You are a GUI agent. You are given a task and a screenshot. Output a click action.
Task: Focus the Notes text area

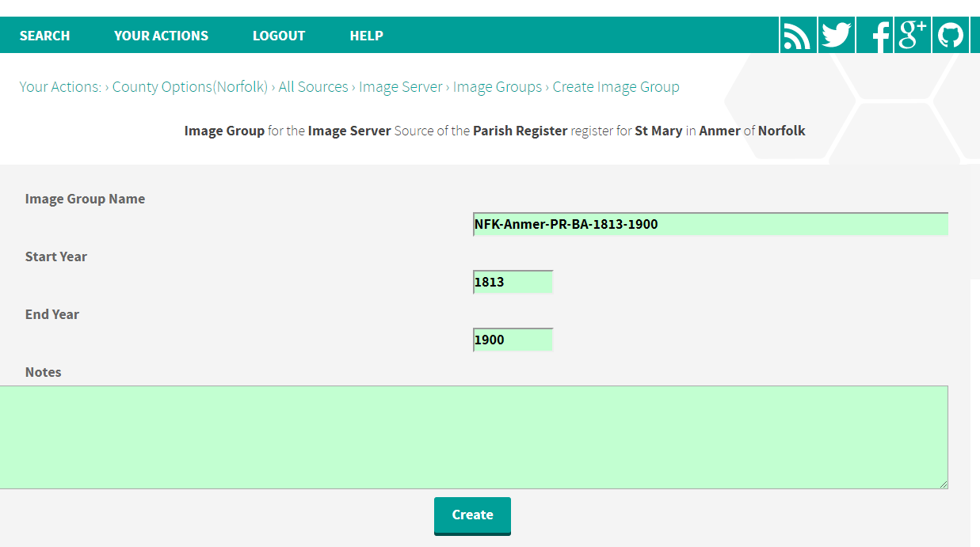coord(474,437)
